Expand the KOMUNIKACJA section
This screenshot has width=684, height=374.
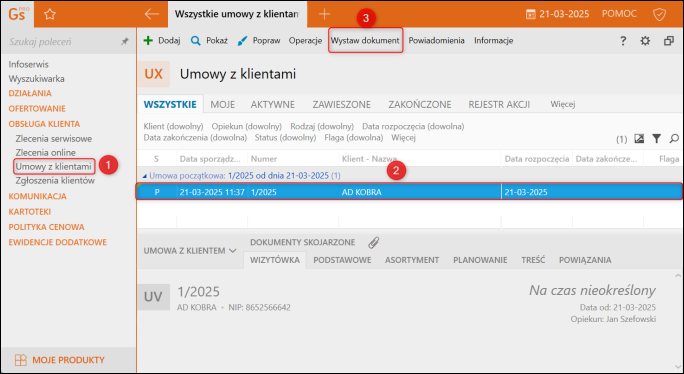(38, 196)
